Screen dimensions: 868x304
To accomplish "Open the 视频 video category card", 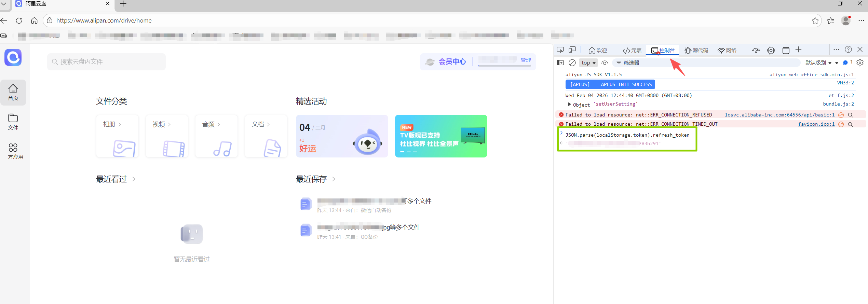I will click(167, 136).
